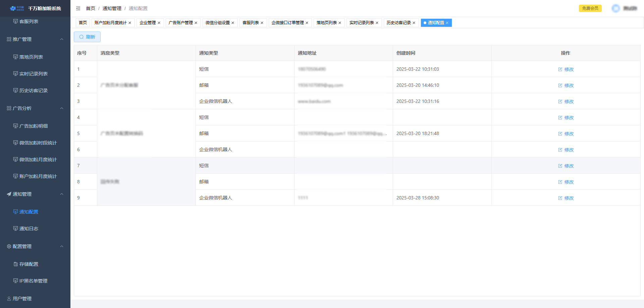Click the sidebar collapse hamburger icon

(x=78, y=8)
